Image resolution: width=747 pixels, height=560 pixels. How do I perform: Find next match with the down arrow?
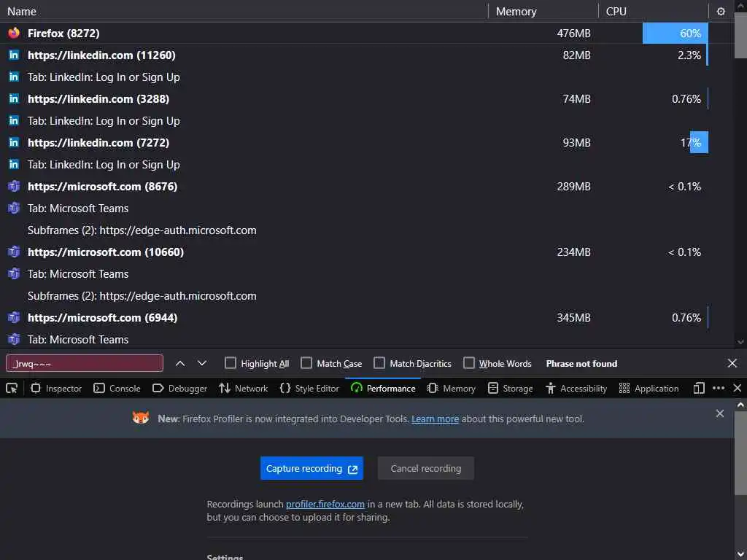(202, 363)
